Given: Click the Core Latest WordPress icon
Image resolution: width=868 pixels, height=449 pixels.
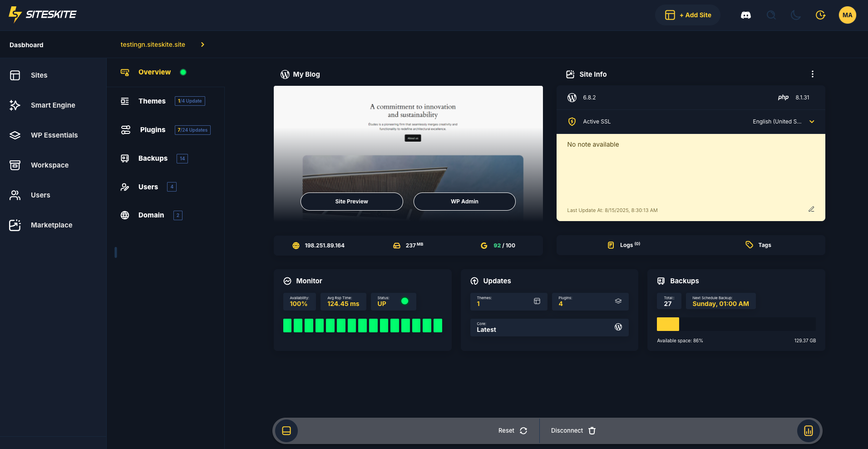Looking at the screenshot, I should (x=618, y=327).
